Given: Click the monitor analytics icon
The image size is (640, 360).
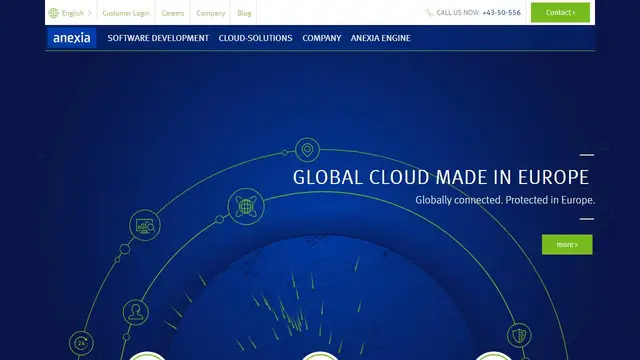Looking at the screenshot, I should [x=145, y=225].
